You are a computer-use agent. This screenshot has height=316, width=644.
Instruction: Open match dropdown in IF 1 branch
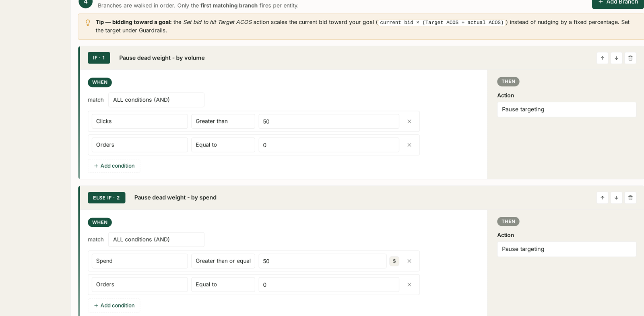(x=156, y=100)
